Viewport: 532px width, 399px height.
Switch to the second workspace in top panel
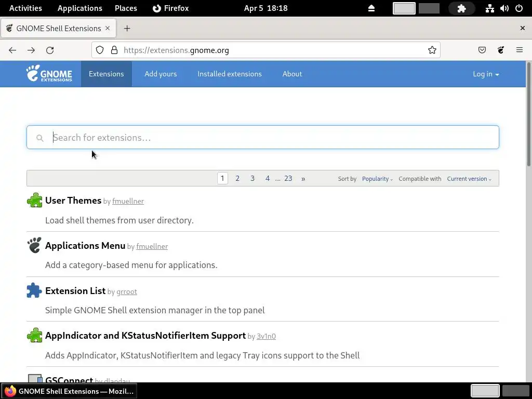coord(429,8)
